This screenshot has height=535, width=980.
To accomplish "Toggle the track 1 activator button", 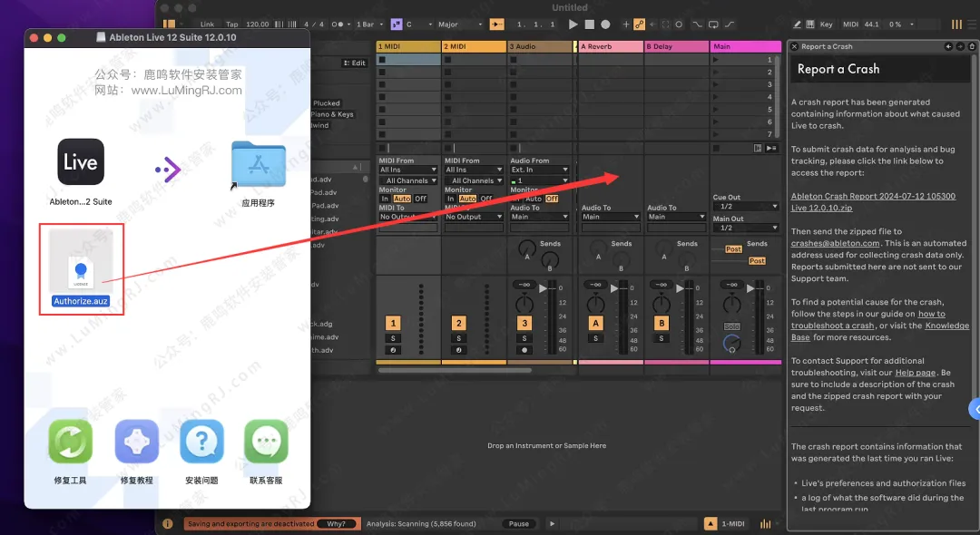I will [393, 324].
